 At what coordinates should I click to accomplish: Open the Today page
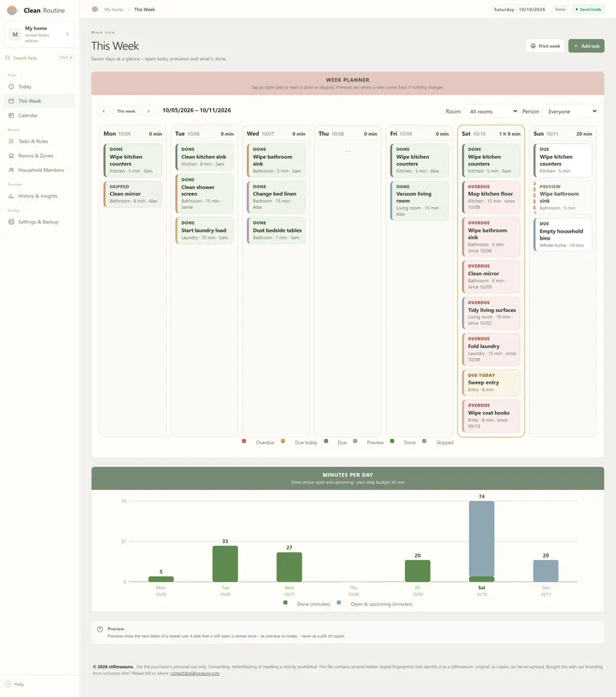39,87
